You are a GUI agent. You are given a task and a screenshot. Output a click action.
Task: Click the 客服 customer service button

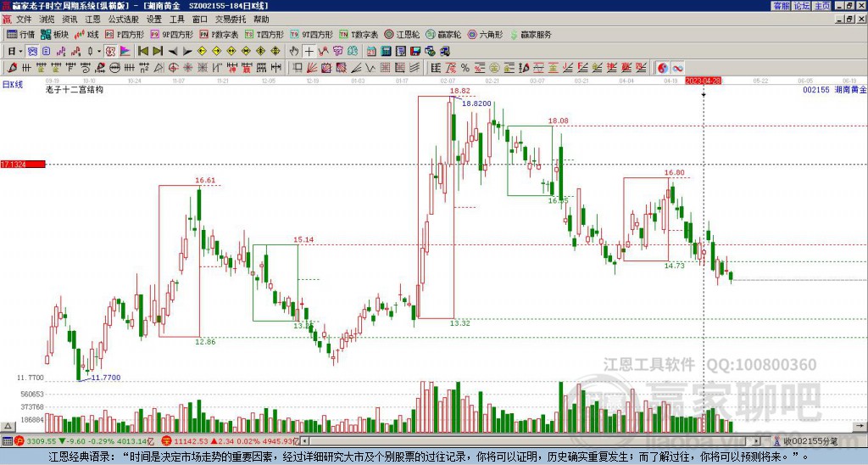click(782, 6)
